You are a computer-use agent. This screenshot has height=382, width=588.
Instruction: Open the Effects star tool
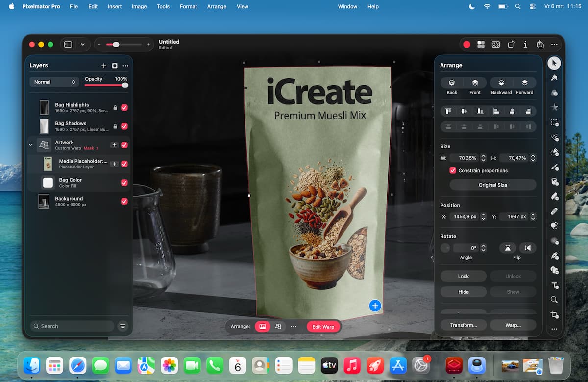[x=554, y=107]
